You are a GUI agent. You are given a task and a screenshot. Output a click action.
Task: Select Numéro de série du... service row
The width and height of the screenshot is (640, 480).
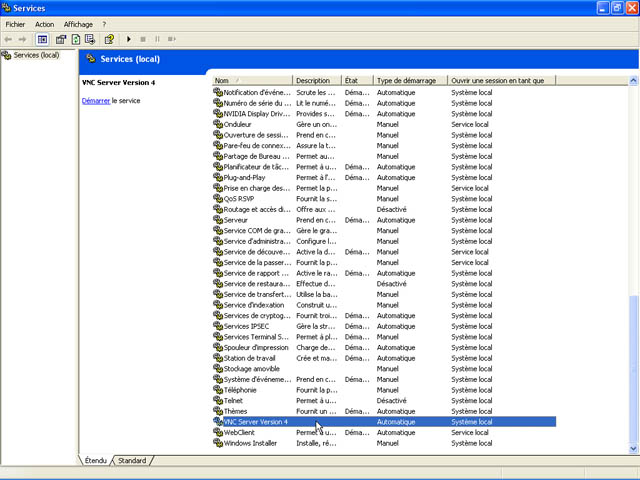point(384,103)
